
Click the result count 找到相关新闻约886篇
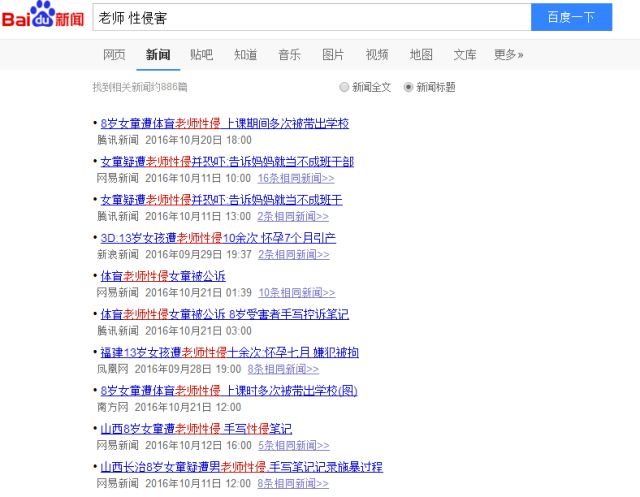pos(140,87)
